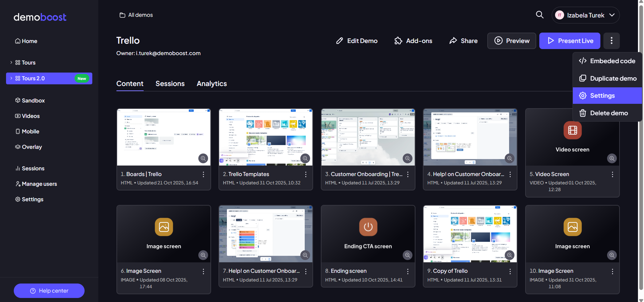This screenshot has height=302, width=644.
Task: Open options for 5. Video Screen
Action: (x=612, y=174)
